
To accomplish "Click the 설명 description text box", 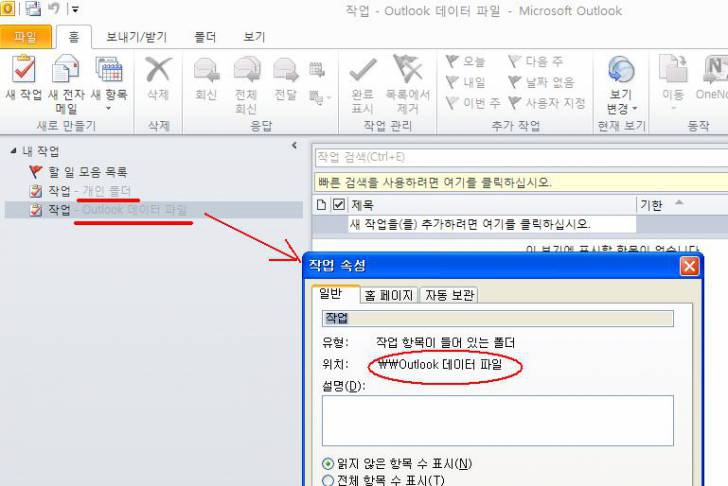I will tap(497, 421).
